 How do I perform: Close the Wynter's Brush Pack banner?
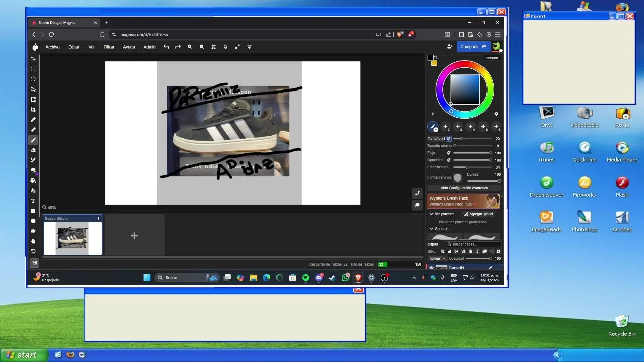pos(495,198)
